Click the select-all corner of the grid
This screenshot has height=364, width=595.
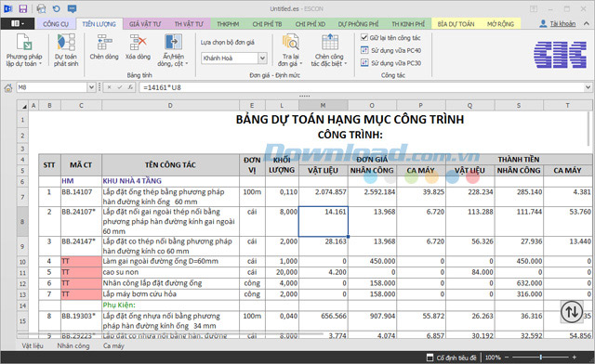point(23,106)
